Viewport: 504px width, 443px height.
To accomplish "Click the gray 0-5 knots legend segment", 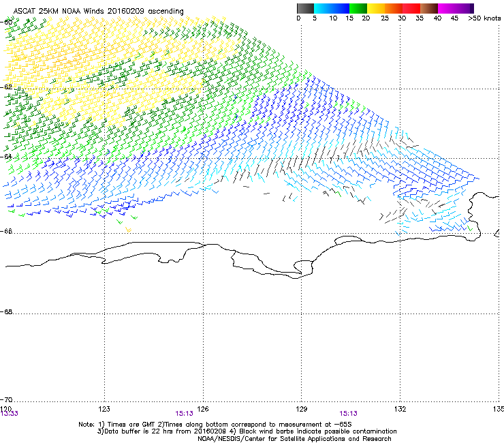I will pos(305,8).
